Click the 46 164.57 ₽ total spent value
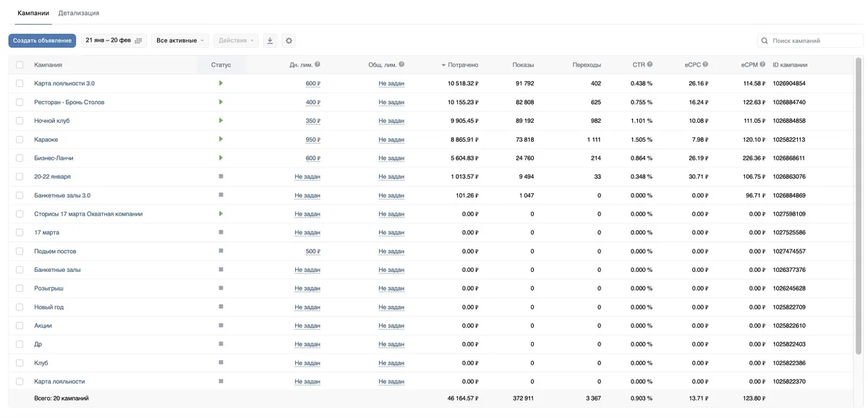 click(463, 398)
